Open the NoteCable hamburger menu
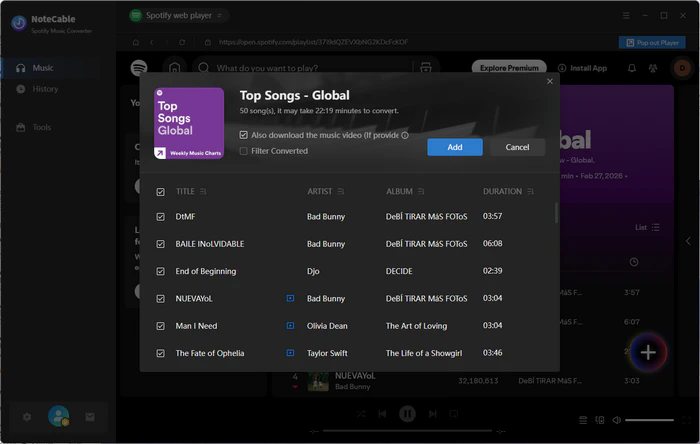This screenshot has width=700, height=444. click(x=626, y=16)
